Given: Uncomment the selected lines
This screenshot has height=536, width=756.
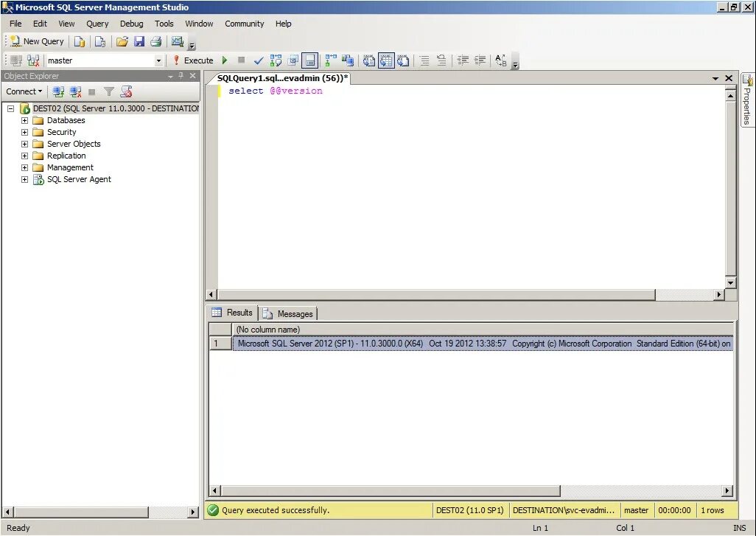Looking at the screenshot, I should pyautogui.click(x=441, y=60).
